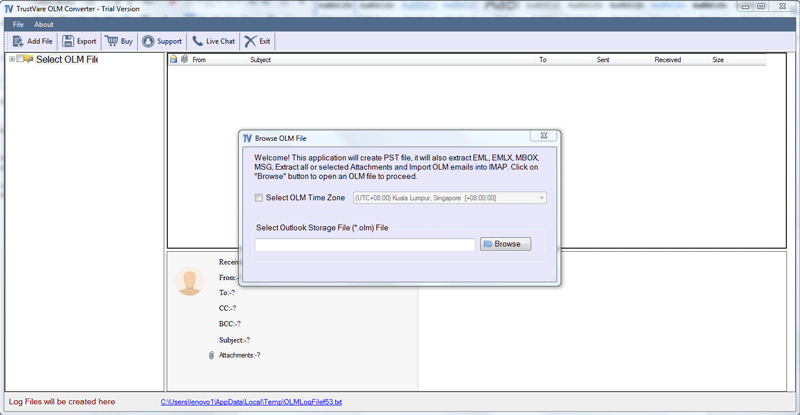
Task: Click the BCC:-? field in preview
Action: pos(230,324)
